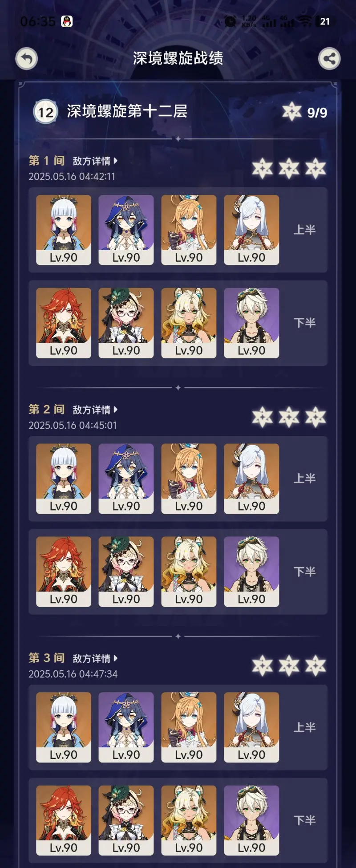This screenshot has width=356, height=868.
Task: Select chamber 1 上半 first-half label
Action: (305, 230)
